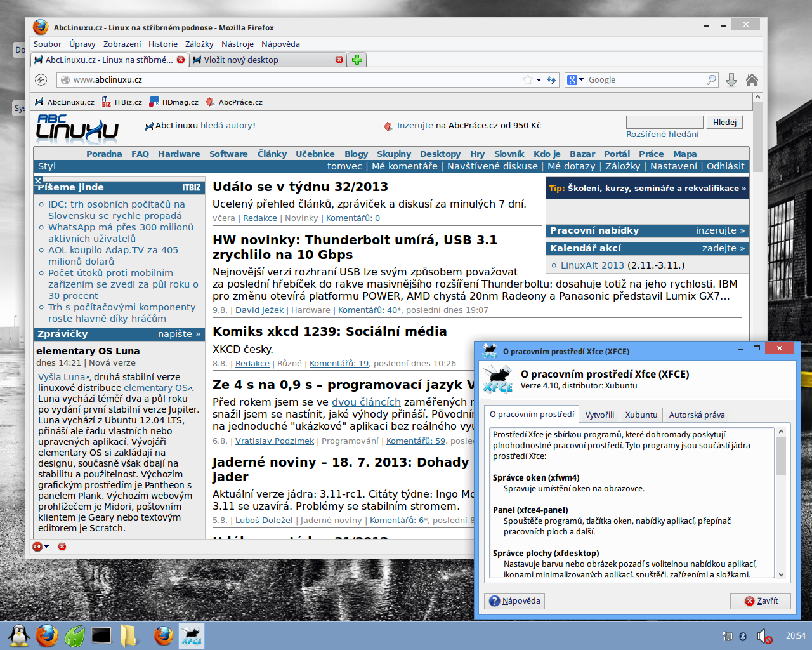Open the AbcLinuxu.cz bookmark in bookmarks toolbar
Screen dimensions: 812x650
(x=65, y=102)
